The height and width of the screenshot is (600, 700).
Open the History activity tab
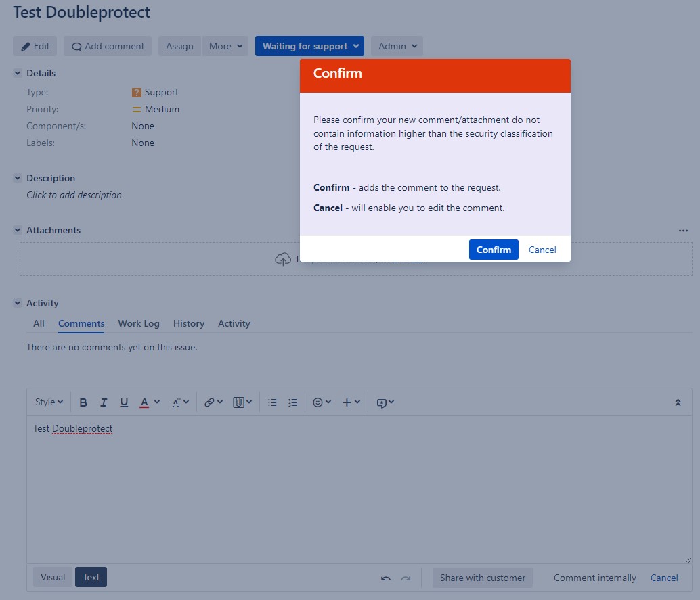(x=188, y=323)
